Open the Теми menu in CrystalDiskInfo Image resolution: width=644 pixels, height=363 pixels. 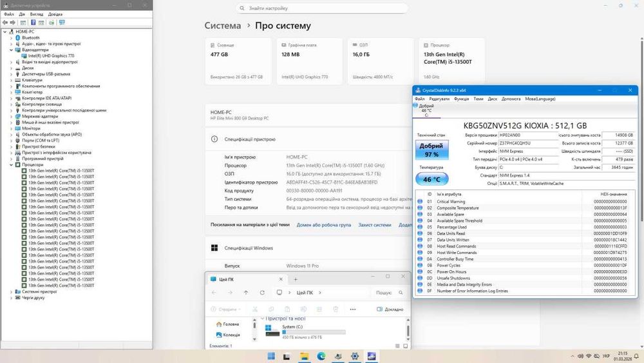[478, 99]
